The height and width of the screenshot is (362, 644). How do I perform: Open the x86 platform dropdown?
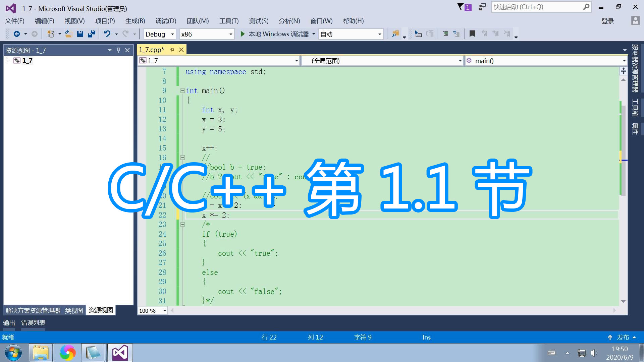tap(230, 34)
